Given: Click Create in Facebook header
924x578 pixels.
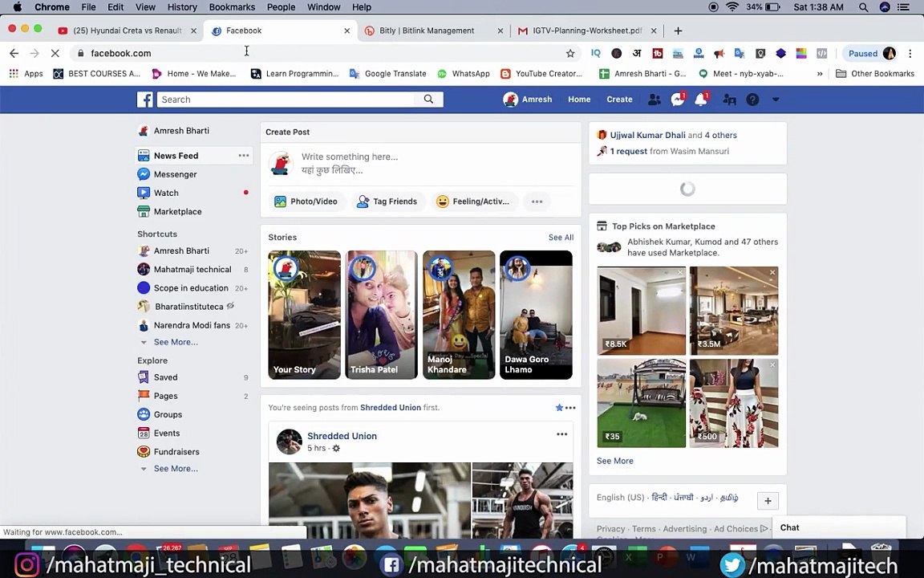Looking at the screenshot, I should point(619,99).
